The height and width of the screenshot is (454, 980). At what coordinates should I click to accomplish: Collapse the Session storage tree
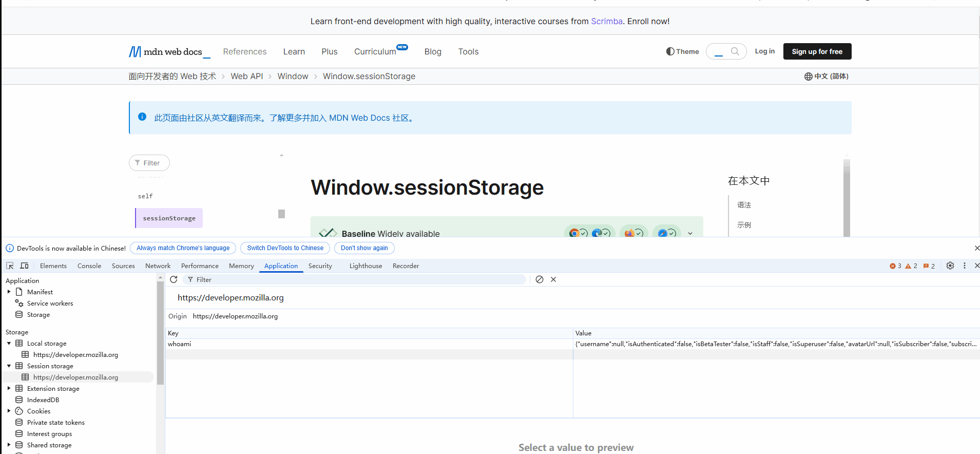(9, 366)
